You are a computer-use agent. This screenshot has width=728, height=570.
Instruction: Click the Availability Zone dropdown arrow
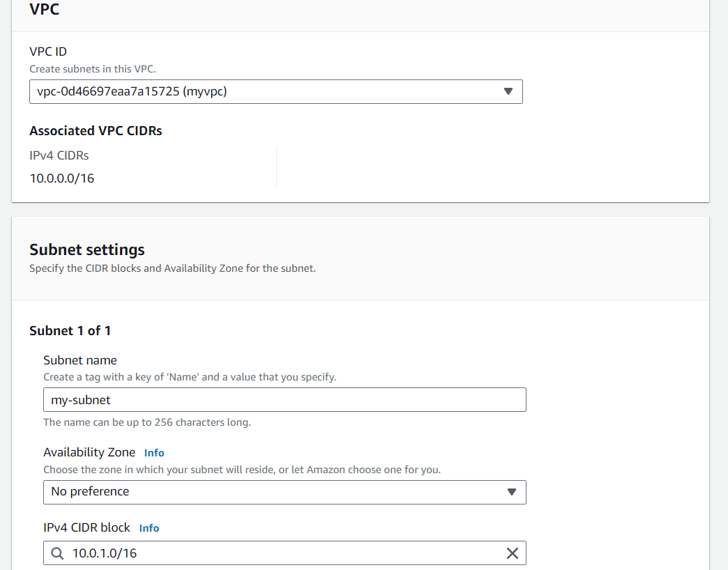pyautogui.click(x=511, y=492)
